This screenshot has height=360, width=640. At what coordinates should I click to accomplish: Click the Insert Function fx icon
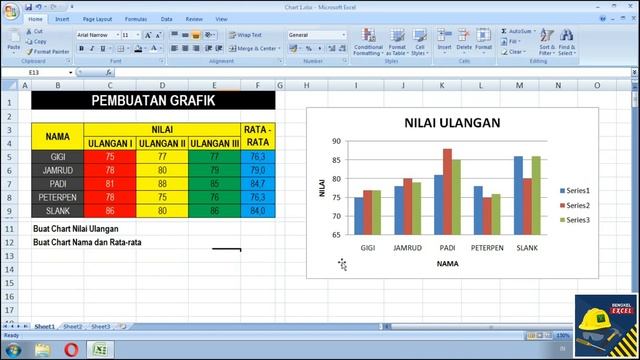click(109, 73)
